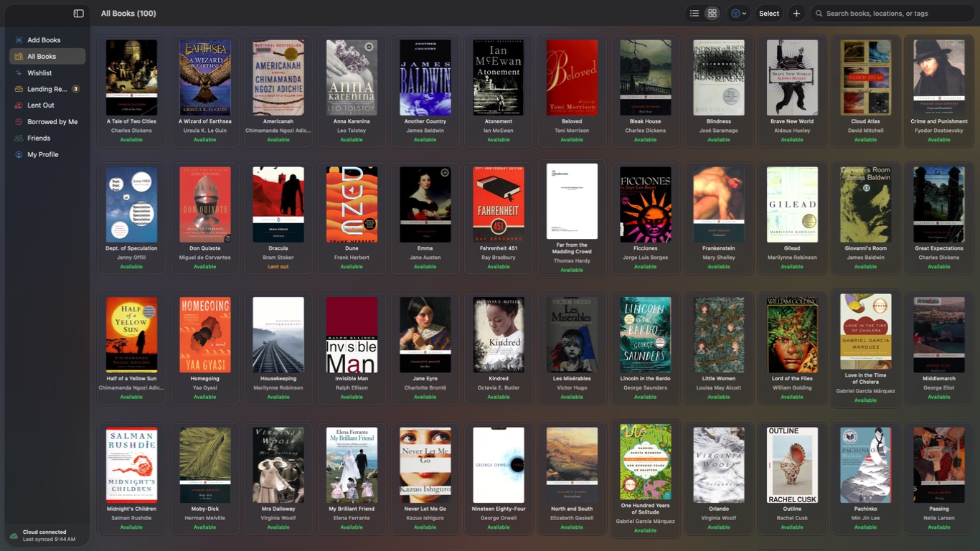Open the Lincoln in the Bardo cover
Image resolution: width=980 pixels, height=551 pixels.
click(645, 335)
